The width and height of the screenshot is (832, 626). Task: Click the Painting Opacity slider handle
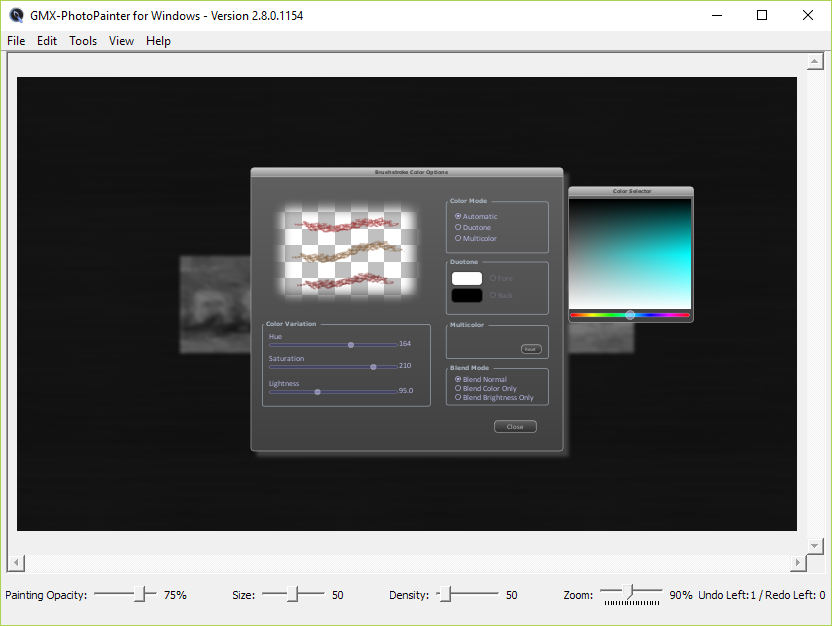140,594
